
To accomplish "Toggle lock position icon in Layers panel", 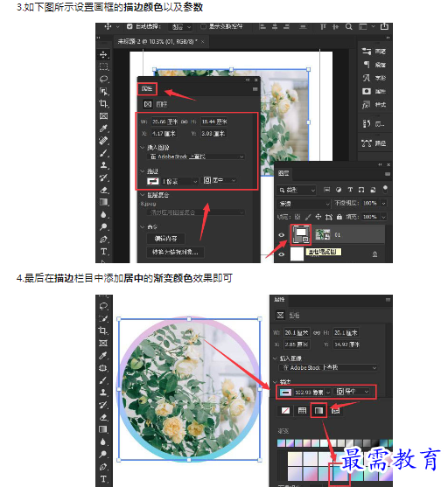I will [x=318, y=217].
